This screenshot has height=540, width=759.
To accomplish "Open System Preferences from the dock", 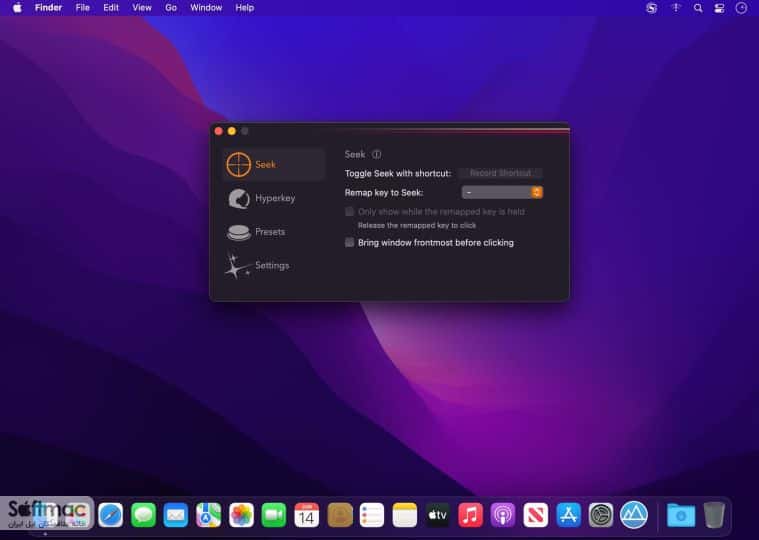I will [x=601, y=515].
